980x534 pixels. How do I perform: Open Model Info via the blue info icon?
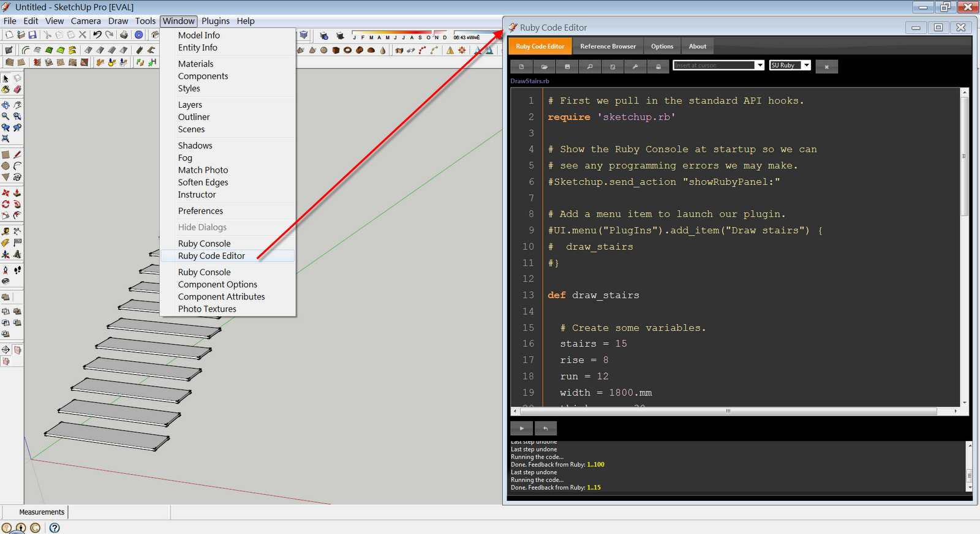pyautogui.click(x=139, y=34)
